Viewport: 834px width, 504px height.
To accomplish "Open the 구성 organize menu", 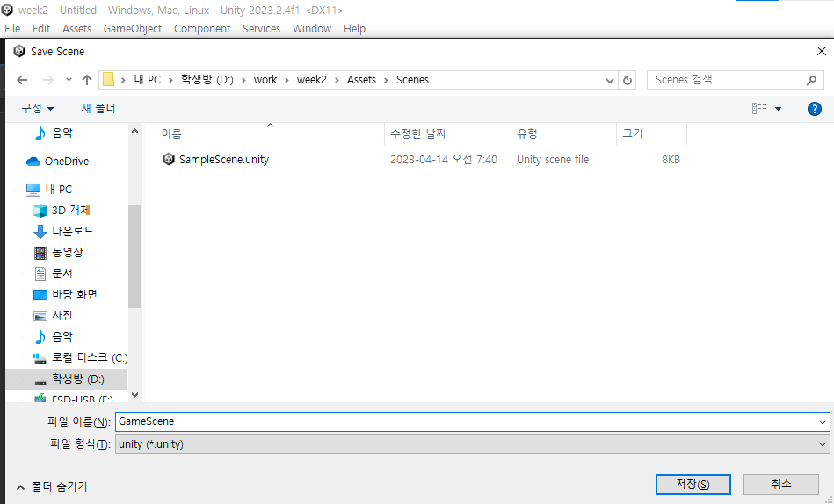I will (37, 109).
